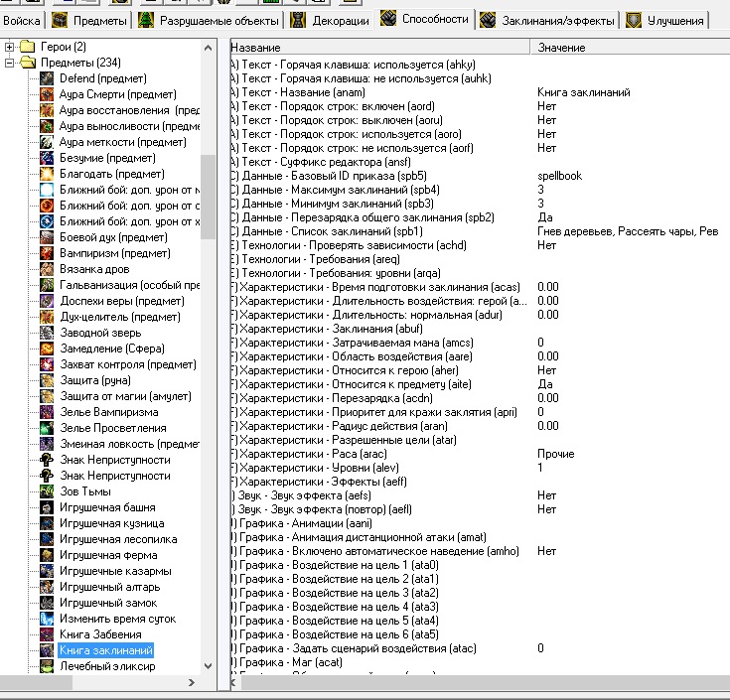730x700 pixels.
Task: Click the Вампиризм ability icon
Action: [x=47, y=253]
